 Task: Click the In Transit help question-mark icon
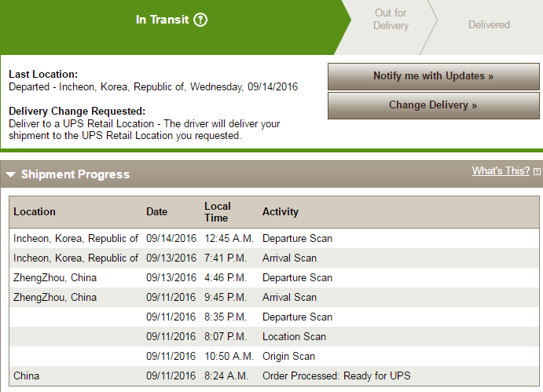point(200,20)
